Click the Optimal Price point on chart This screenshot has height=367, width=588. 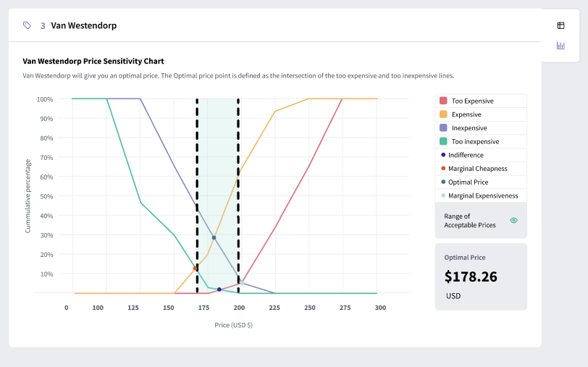click(214, 237)
